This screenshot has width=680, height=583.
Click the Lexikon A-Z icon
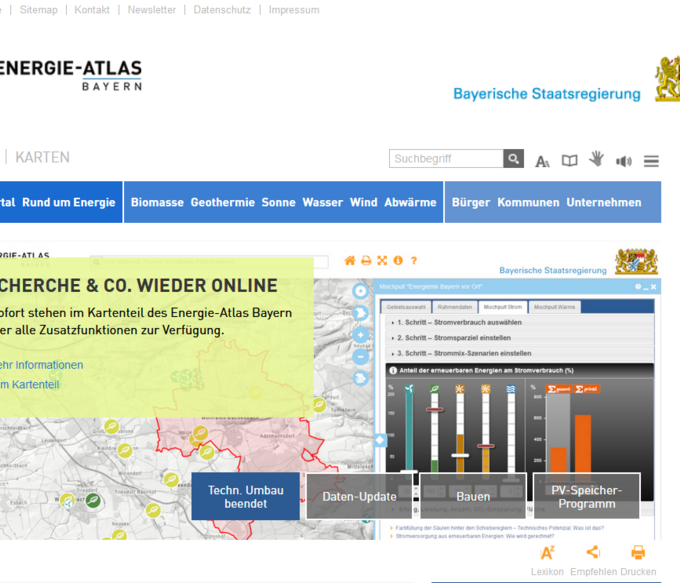(547, 553)
